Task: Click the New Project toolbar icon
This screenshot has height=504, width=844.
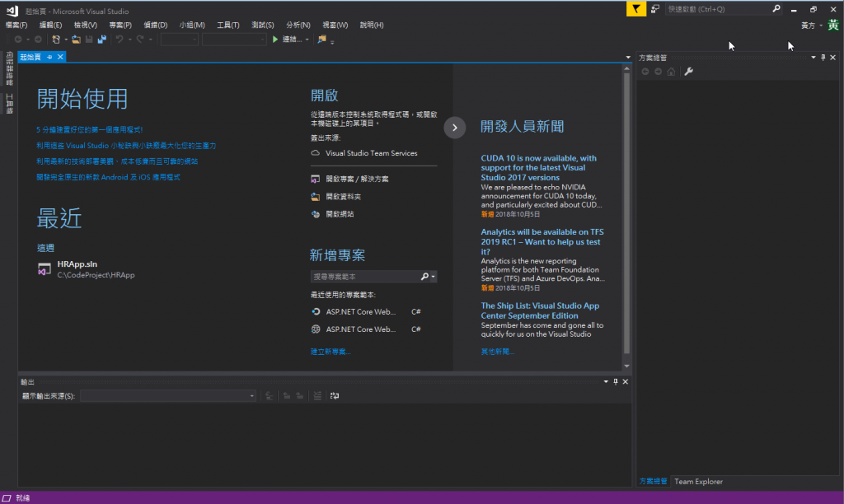Action: [x=56, y=40]
